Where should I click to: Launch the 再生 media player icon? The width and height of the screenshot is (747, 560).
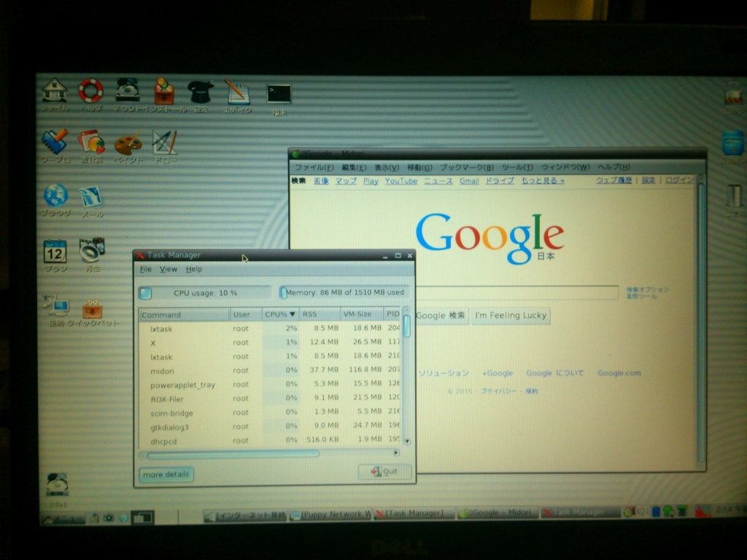pyautogui.click(x=92, y=250)
